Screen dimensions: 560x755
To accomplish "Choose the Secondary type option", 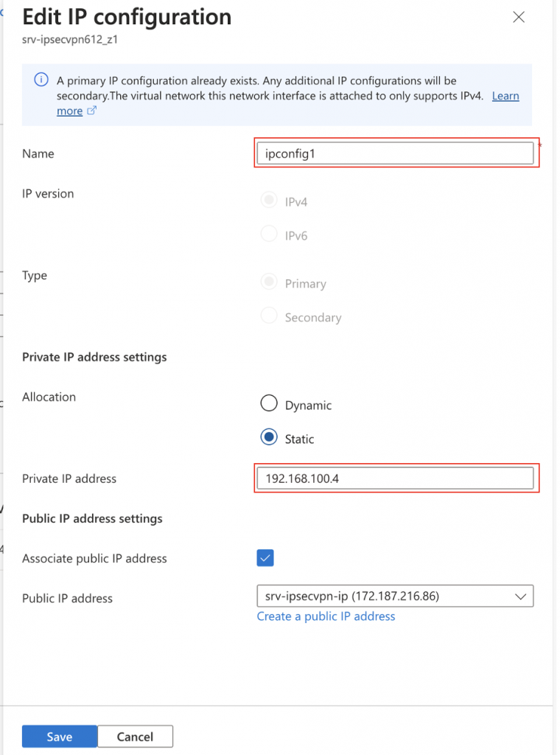I will (269, 316).
